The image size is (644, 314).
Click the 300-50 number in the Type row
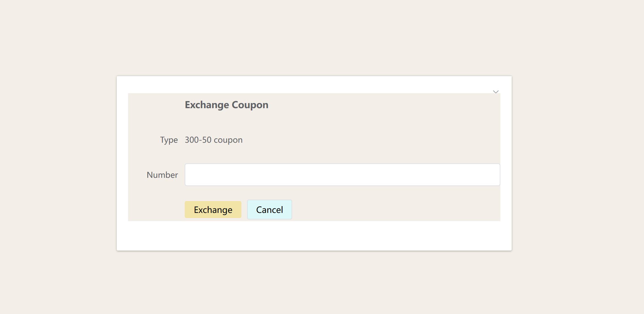tap(198, 140)
